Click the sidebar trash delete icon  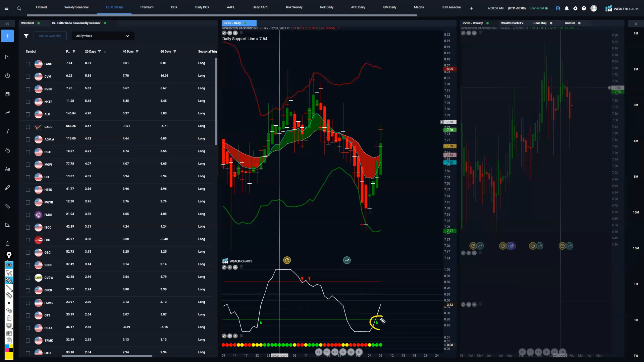click(7, 244)
